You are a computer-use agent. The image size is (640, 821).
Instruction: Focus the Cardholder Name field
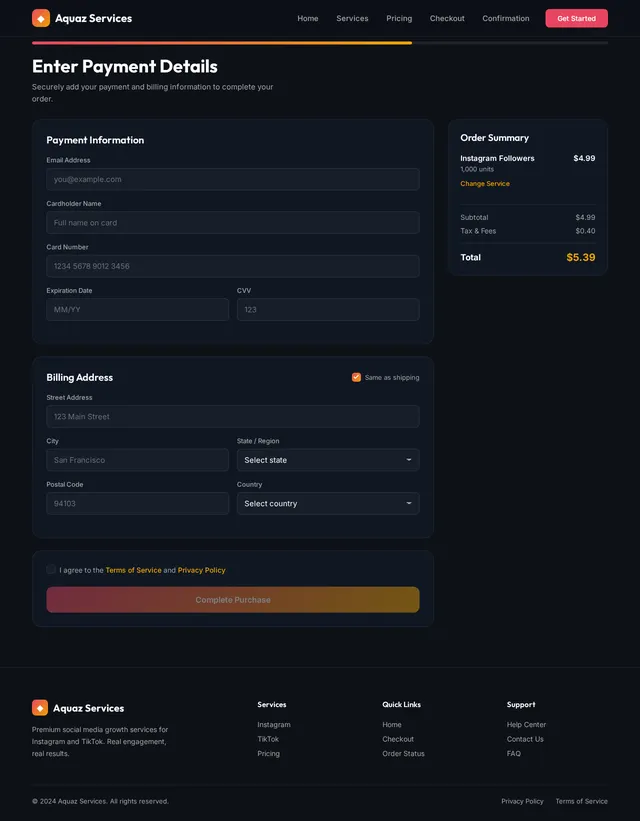tap(233, 223)
